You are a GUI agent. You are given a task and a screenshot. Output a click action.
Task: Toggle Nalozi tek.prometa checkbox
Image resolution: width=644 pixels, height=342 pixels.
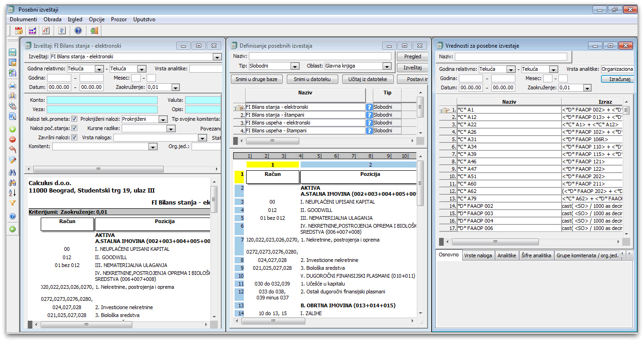click(x=74, y=119)
